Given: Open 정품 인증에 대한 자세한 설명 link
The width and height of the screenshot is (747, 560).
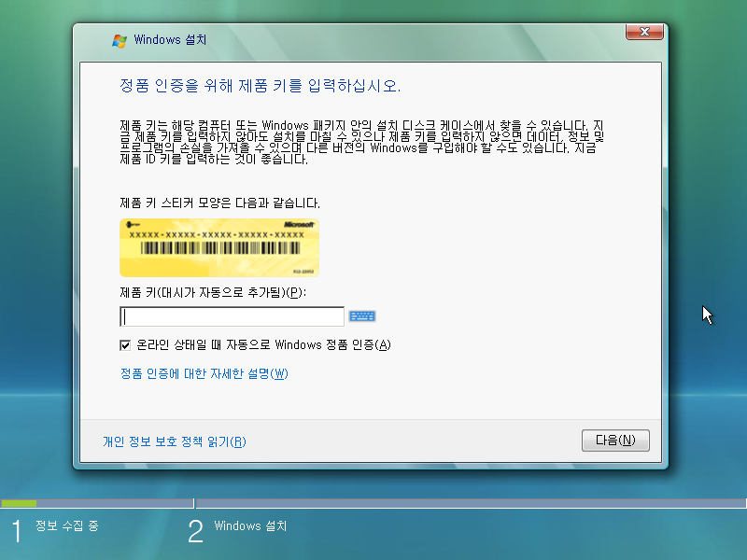Looking at the screenshot, I should [x=204, y=373].
